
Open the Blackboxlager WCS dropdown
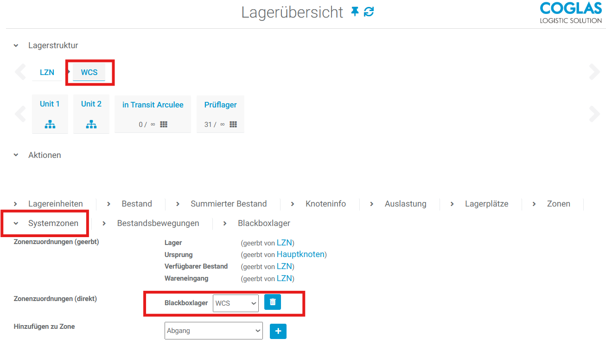click(236, 303)
